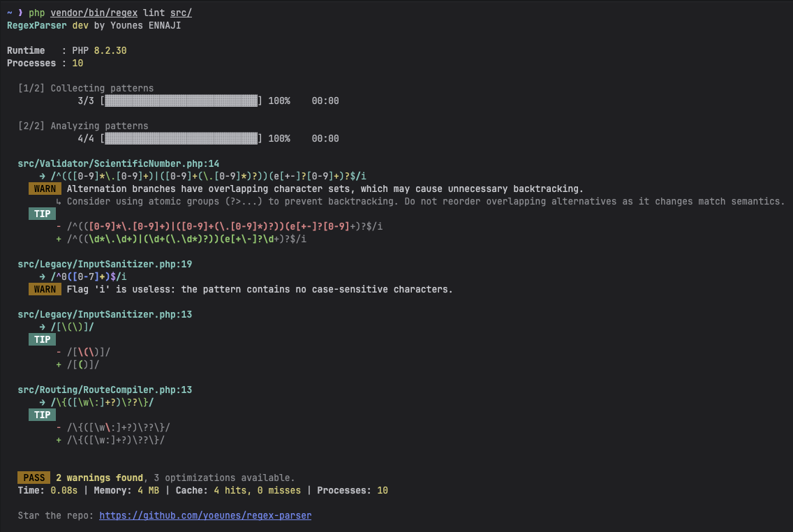The height and width of the screenshot is (532, 793).
Task: Expand the src/Routing/RouteCompiler.php:13 entry
Action: click(105, 390)
